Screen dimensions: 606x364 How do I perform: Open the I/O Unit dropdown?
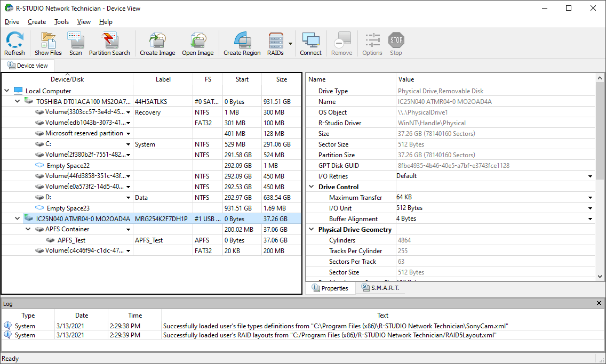(x=590, y=208)
